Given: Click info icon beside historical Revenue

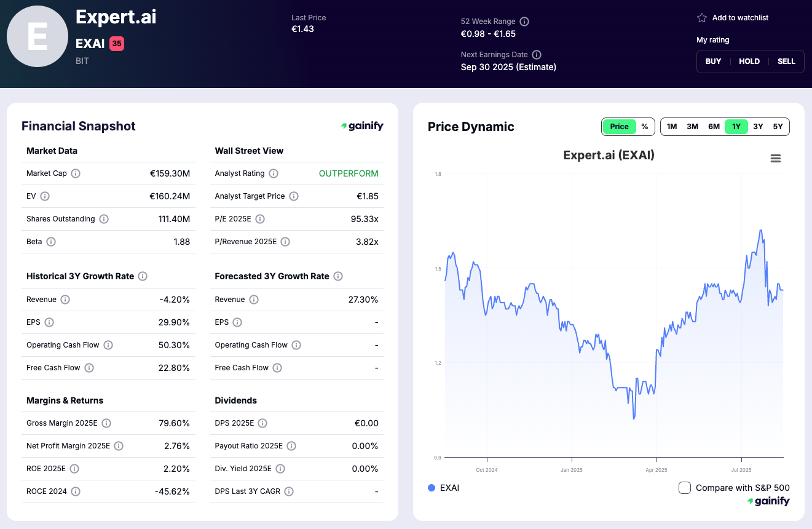Looking at the screenshot, I should (65, 300).
